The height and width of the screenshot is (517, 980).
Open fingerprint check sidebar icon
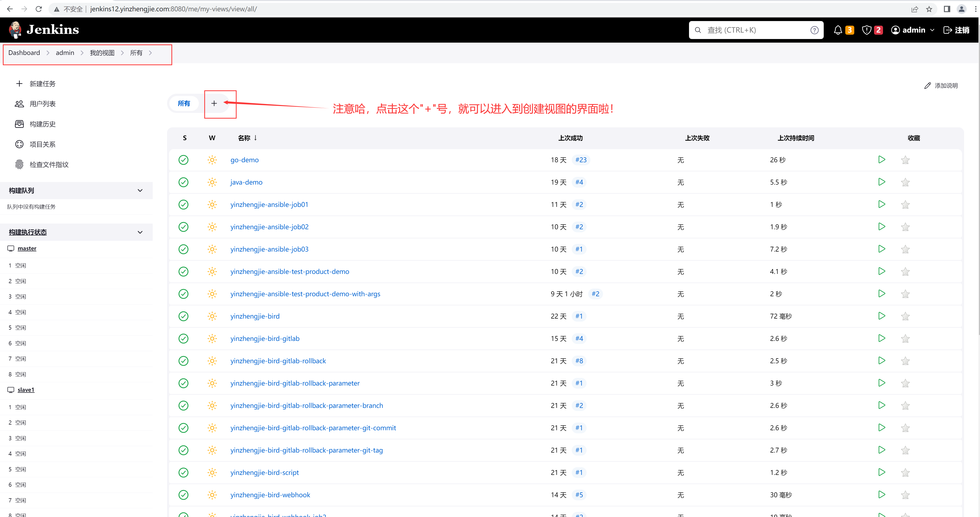click(19, 165)
